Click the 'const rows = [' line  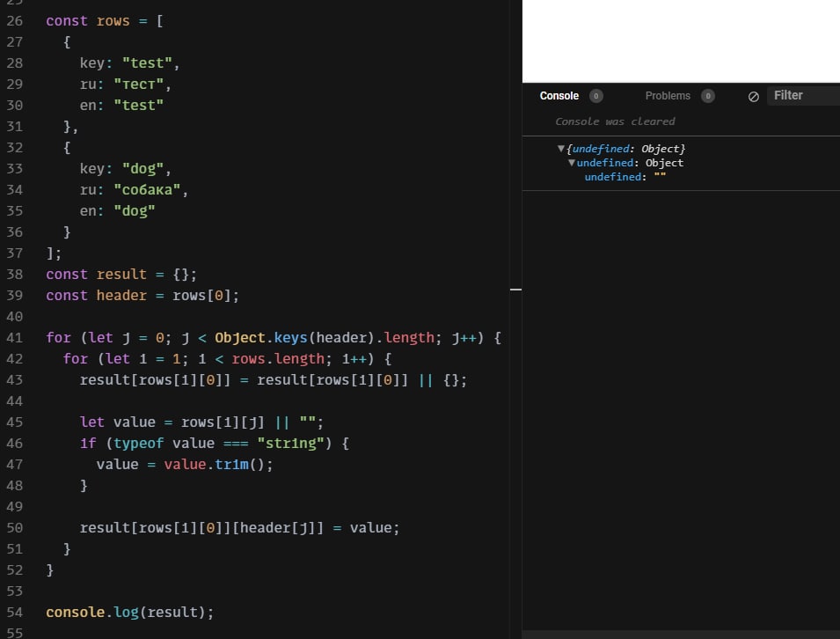click(x=105, y=21)
